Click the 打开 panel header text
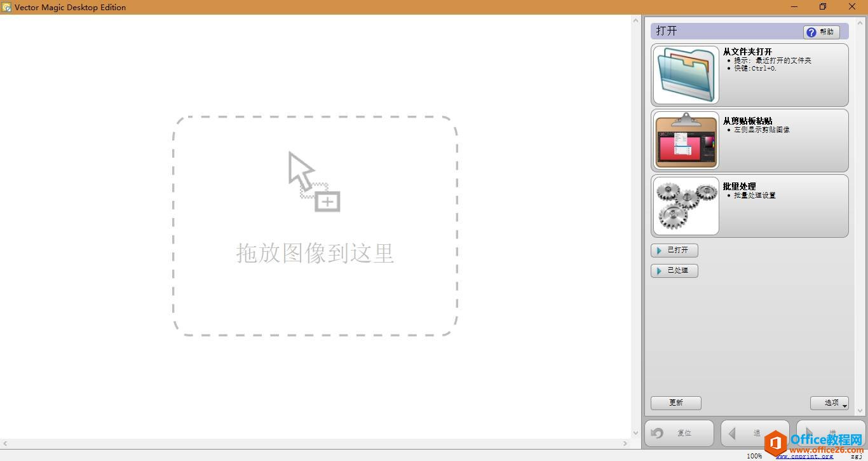 (x=667, y=31)
